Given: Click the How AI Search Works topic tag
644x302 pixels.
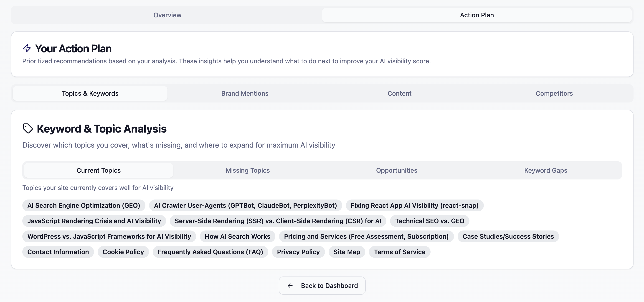Looking at the screenshot, I should [x=237, y=236].
